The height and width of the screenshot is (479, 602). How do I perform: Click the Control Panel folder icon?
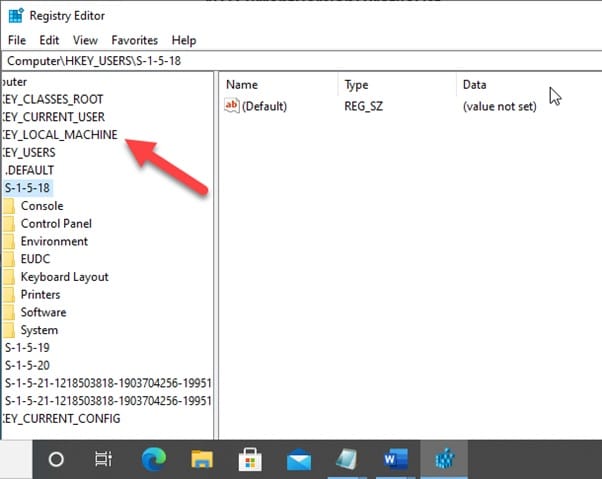point(9,224)
